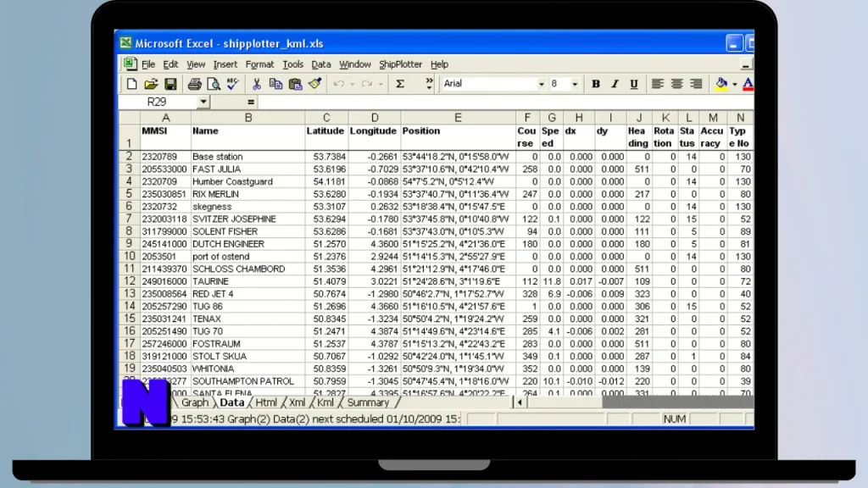
Task: Open the Help menu
Action: (x=440, y=64)
